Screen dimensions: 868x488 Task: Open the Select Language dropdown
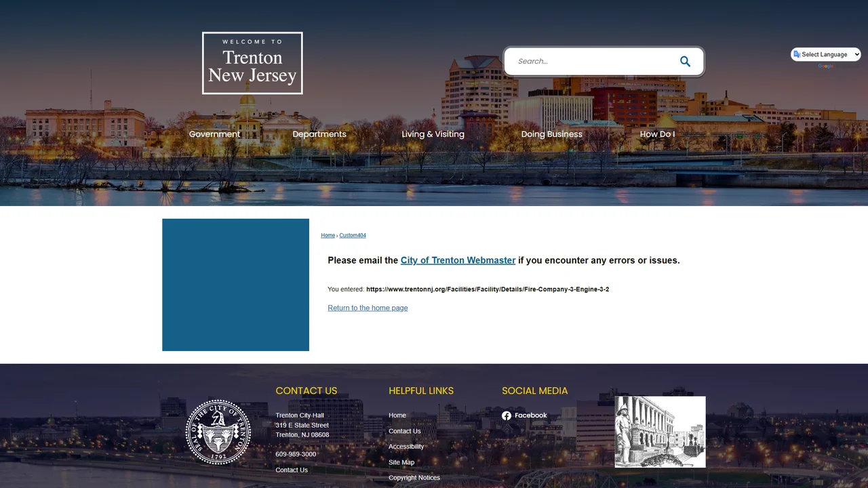[x=826, y=54]
